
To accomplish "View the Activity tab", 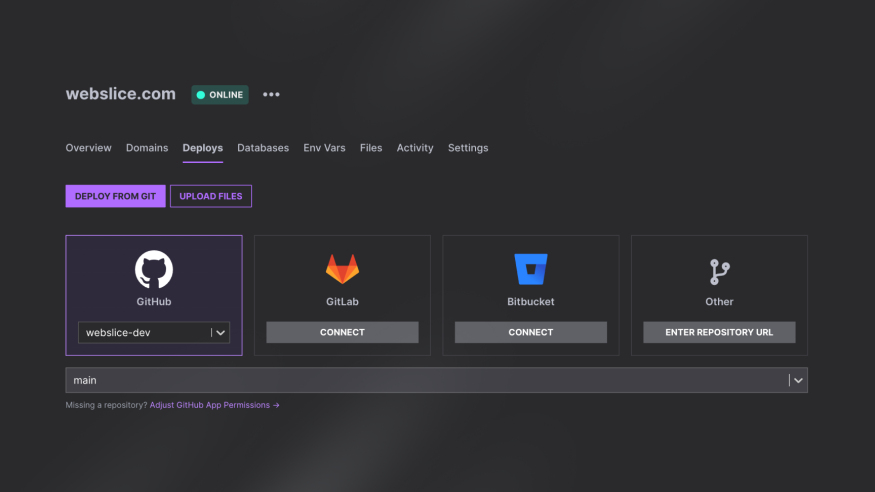I will pos(415,148).
